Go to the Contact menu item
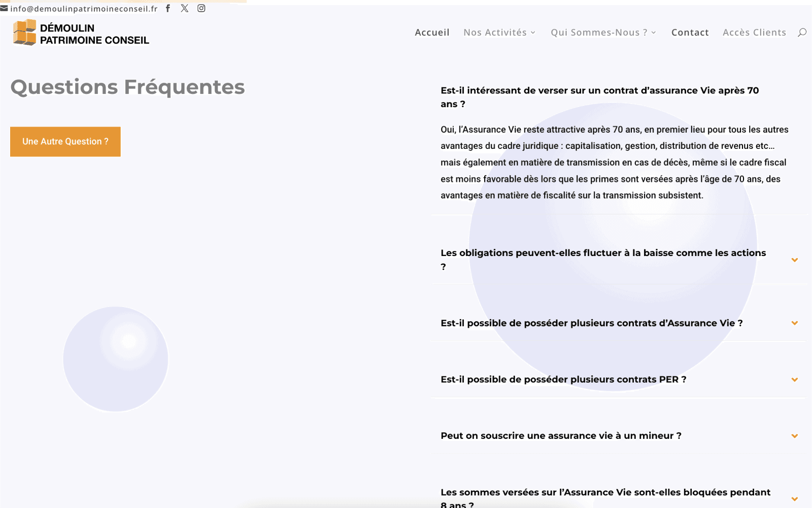The width and height of the screenshot is (812, 508). 690,33
